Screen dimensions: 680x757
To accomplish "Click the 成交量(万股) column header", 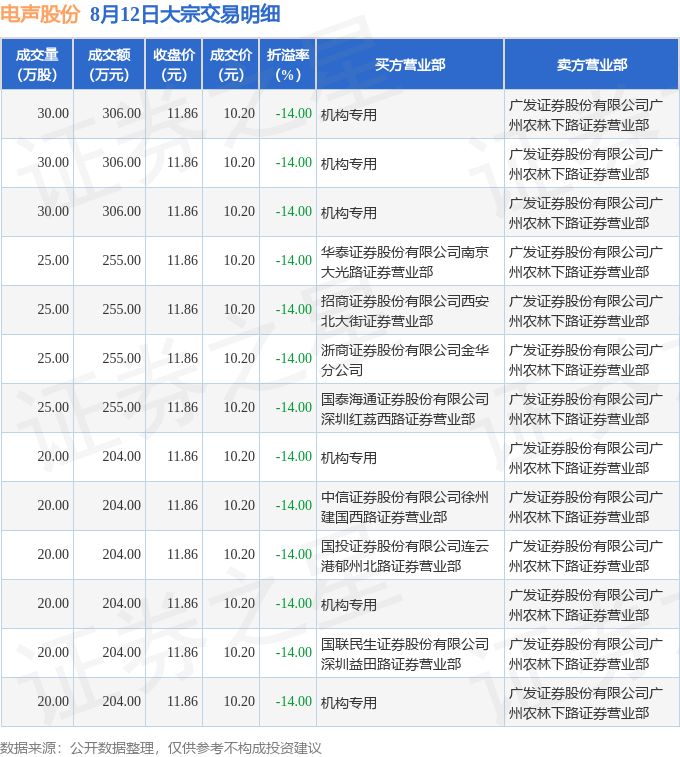I will [37, 65].
